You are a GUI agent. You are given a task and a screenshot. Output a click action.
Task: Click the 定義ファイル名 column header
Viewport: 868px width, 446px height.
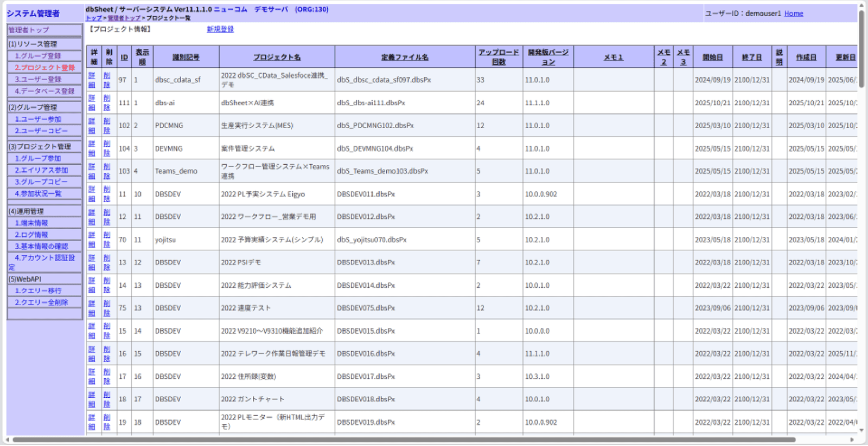click(405, 57)
